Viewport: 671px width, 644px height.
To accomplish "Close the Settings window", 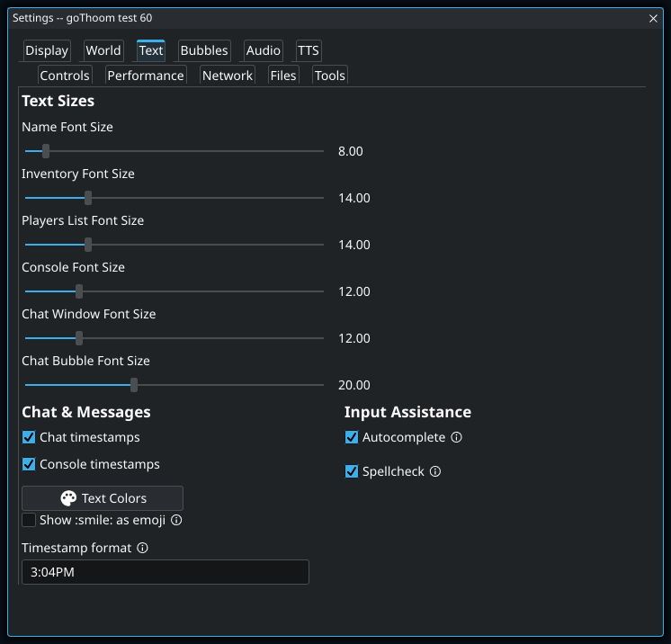I will 653,18.
